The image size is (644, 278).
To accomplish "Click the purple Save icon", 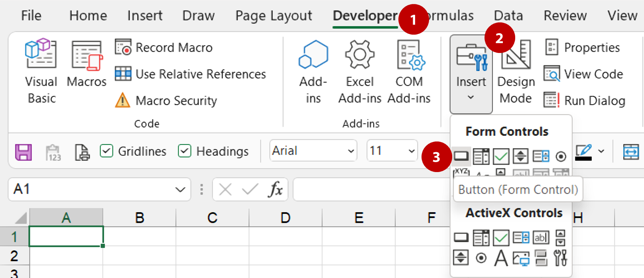I will click(x=24, y=152).
